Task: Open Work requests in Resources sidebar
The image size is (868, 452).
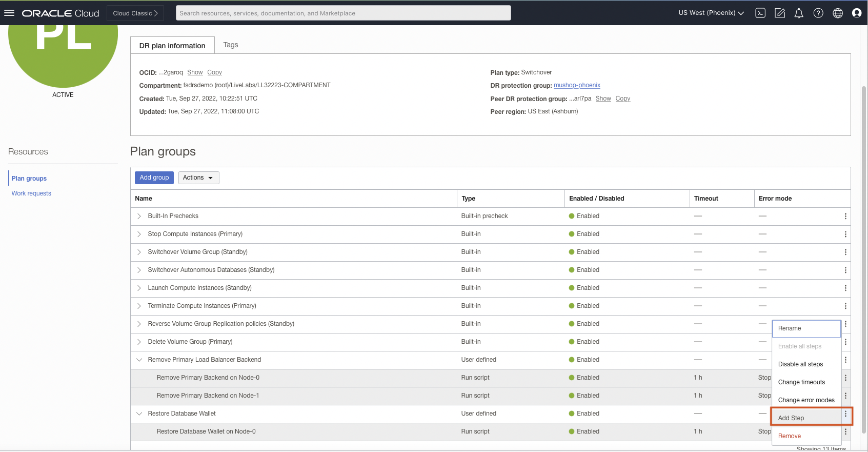Action: point(31,193)
